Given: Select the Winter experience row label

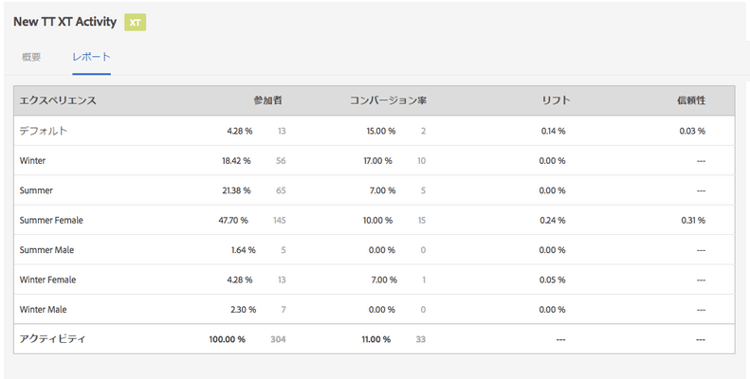Looking at the screenshot, I should coord(33,161).
